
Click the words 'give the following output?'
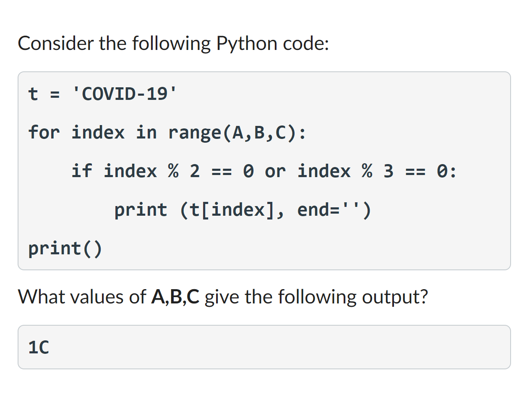pos(316,297)
